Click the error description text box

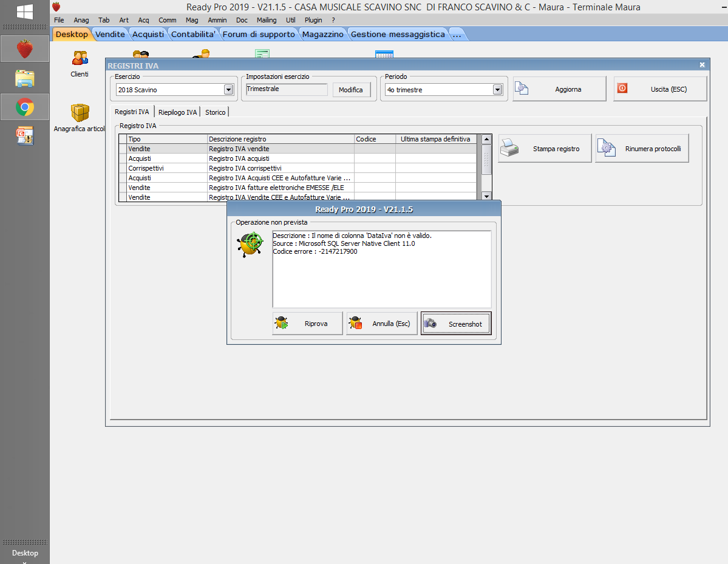click(x=382, y=269)
